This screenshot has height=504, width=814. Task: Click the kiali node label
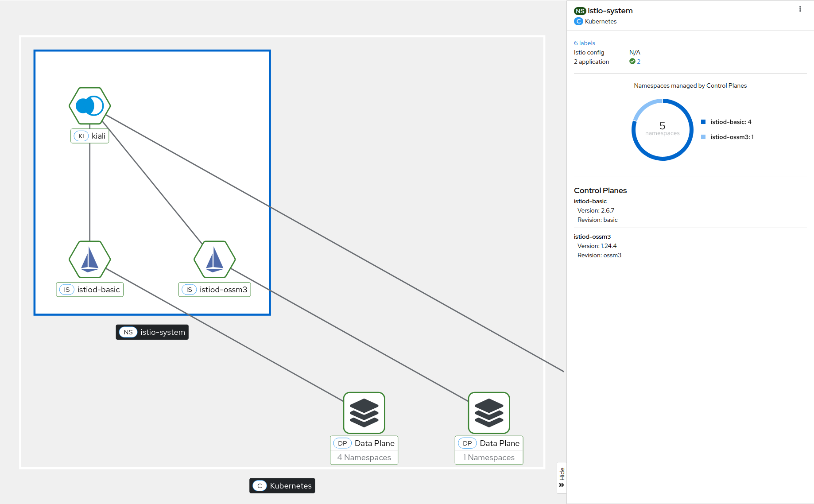(90, 136)
